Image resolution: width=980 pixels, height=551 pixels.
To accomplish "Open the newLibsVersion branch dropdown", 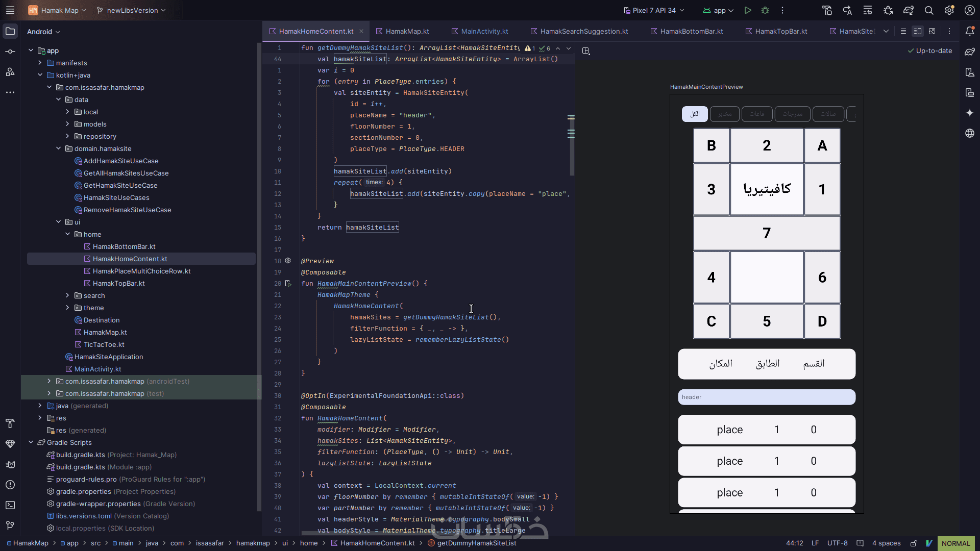I will [x=131, y=10].
